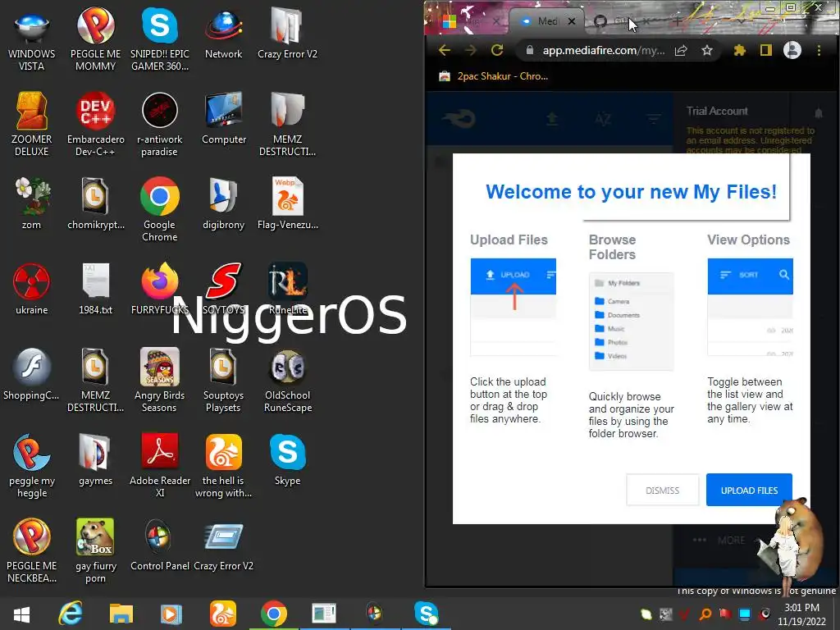Go forward using Chrome's forward arrow
Viewport: 840px width, 630px height.
470,50
